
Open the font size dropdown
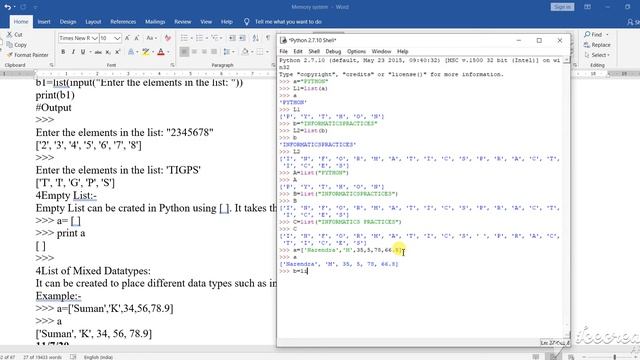click(x=117, y=38)
